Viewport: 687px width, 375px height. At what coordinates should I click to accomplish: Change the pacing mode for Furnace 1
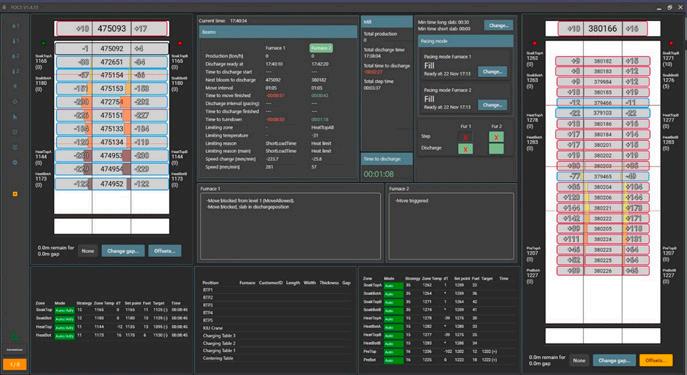[492, 71]
